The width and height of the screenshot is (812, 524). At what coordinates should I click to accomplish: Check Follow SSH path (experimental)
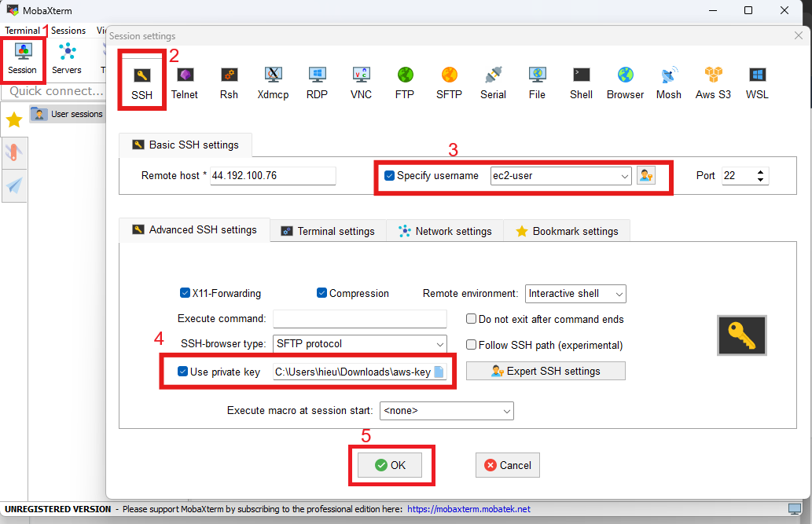pos(472,345)
